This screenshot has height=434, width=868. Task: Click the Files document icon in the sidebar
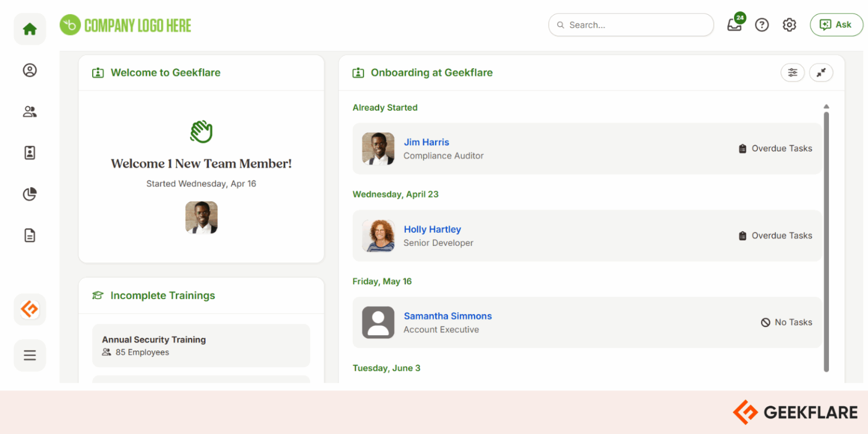29,235
